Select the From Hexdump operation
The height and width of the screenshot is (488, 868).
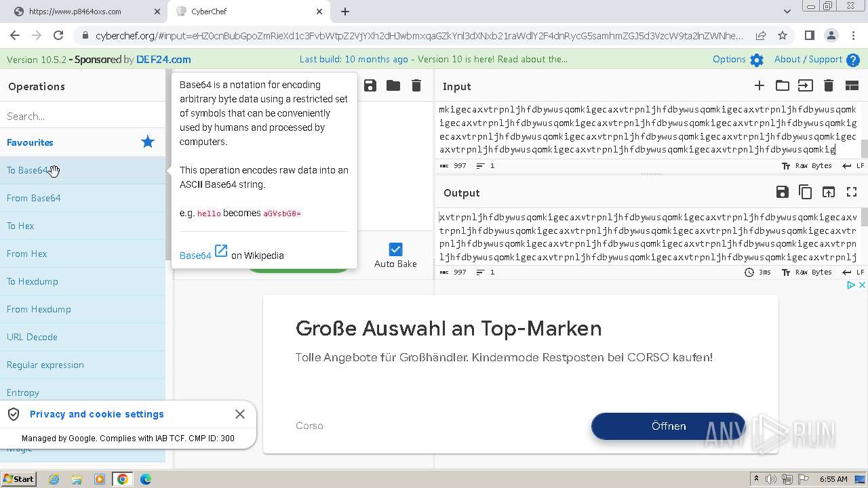point(83,309)
